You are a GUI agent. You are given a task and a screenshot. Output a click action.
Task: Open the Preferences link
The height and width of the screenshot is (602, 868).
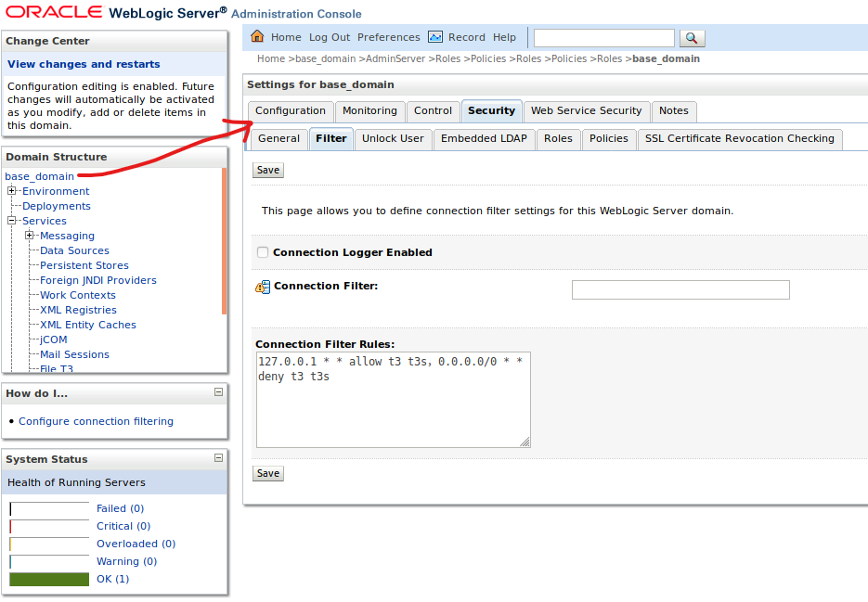click(389, 37)
